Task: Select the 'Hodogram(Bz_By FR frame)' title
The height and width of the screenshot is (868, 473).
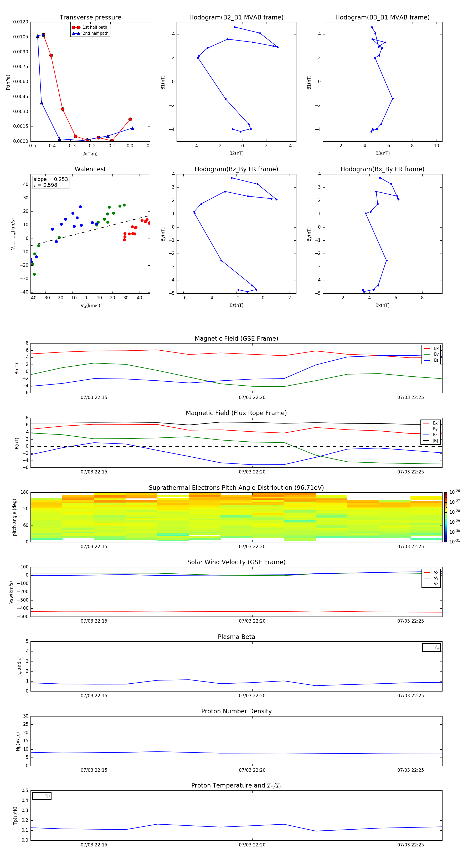Action: (236, 169)
